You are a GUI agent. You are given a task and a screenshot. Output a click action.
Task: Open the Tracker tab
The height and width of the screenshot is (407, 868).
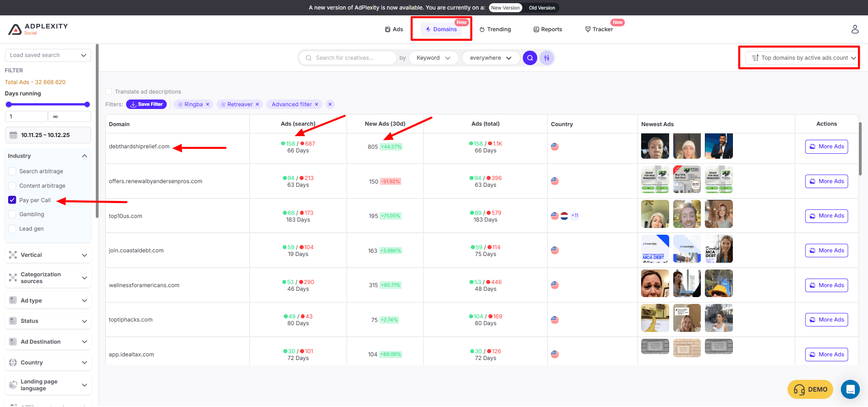click(599, 29)
